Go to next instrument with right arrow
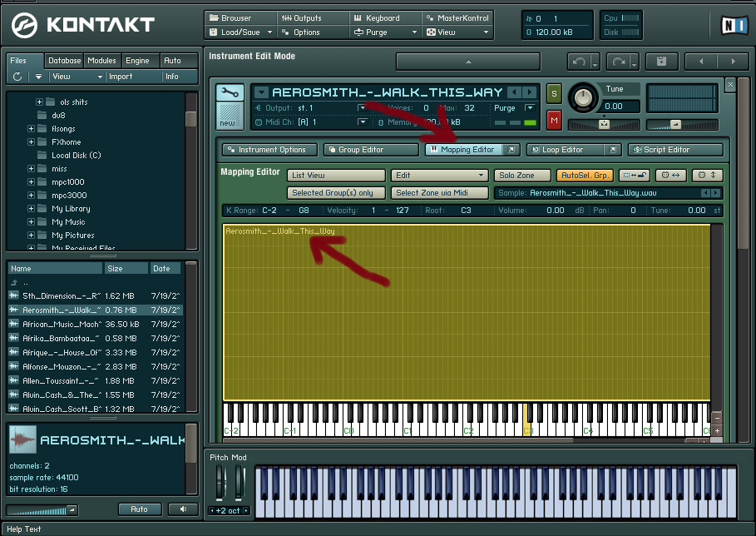 [734, 62]
